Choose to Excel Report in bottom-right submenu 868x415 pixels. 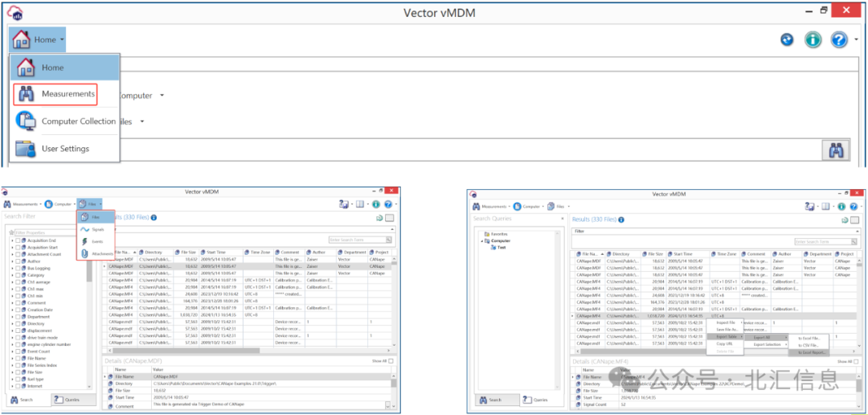(809, 352)
